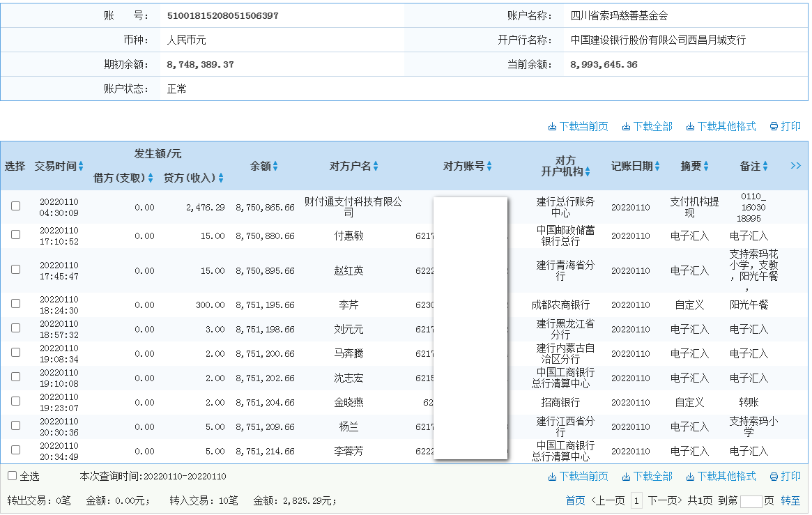Click 转至 to jump to page
The width and height of the screenshot is (812, 515).
pyautogui.click(x=790, y=500)
